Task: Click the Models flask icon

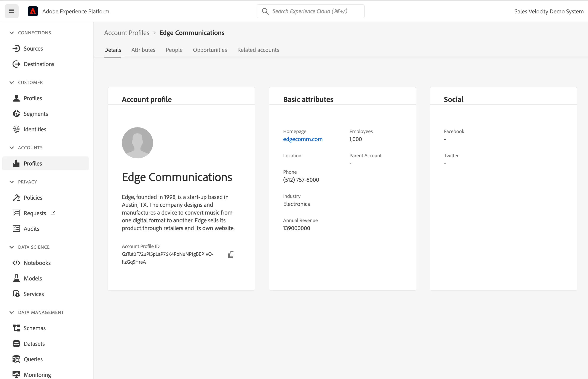Action: (x=16, y=278)
